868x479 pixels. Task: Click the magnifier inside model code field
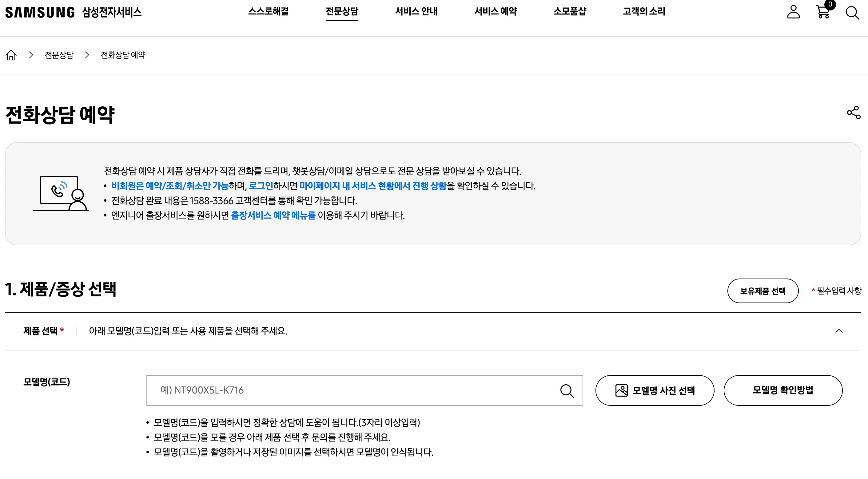[567, 391]
